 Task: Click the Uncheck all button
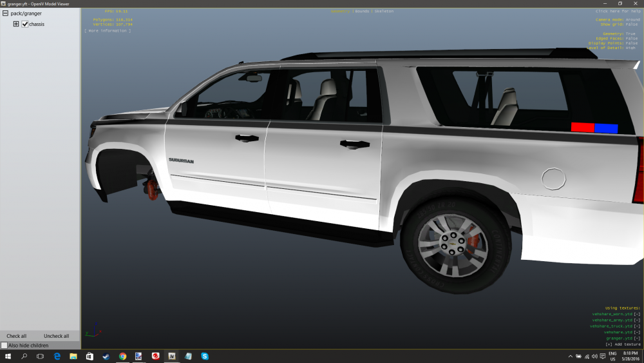[x=56, y=336]
